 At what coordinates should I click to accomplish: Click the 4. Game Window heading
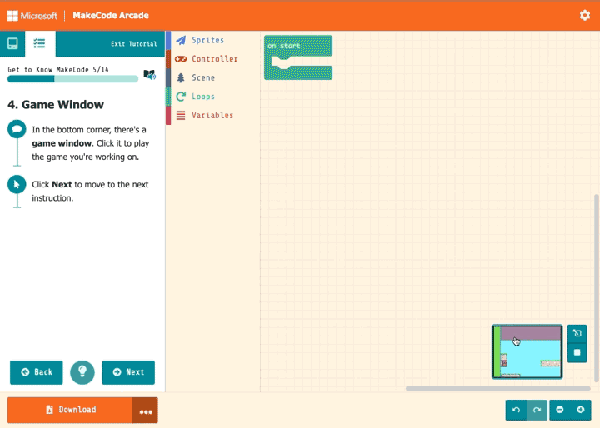coord(55,104)
